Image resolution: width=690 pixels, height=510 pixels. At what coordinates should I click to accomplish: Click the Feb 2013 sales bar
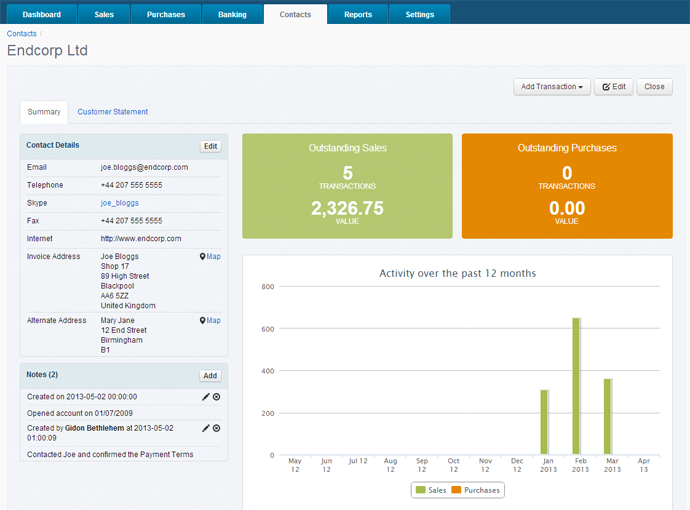tap(576, 386)
